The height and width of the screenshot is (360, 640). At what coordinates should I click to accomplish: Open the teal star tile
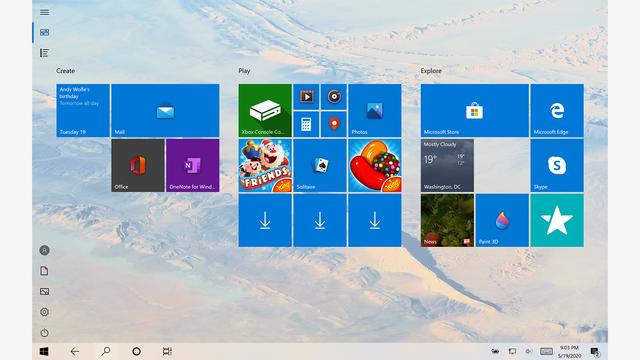[557, 220]
